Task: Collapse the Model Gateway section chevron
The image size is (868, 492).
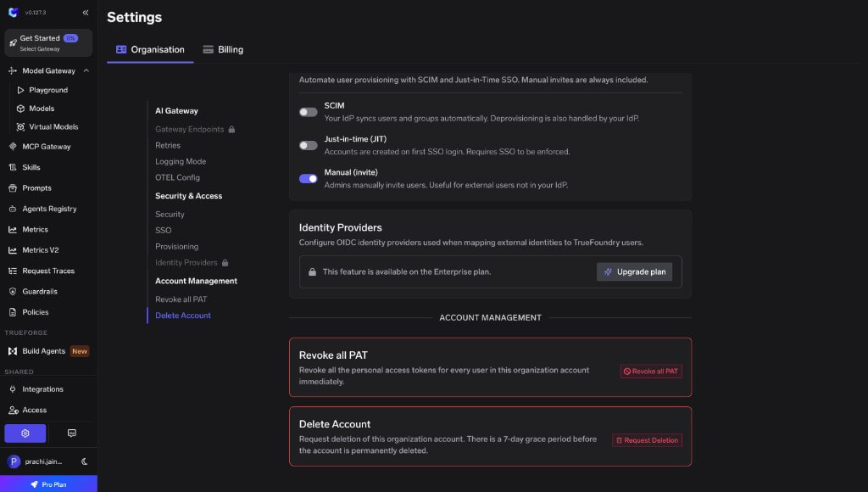Action: pyautogui.click(x=86, y=71)
